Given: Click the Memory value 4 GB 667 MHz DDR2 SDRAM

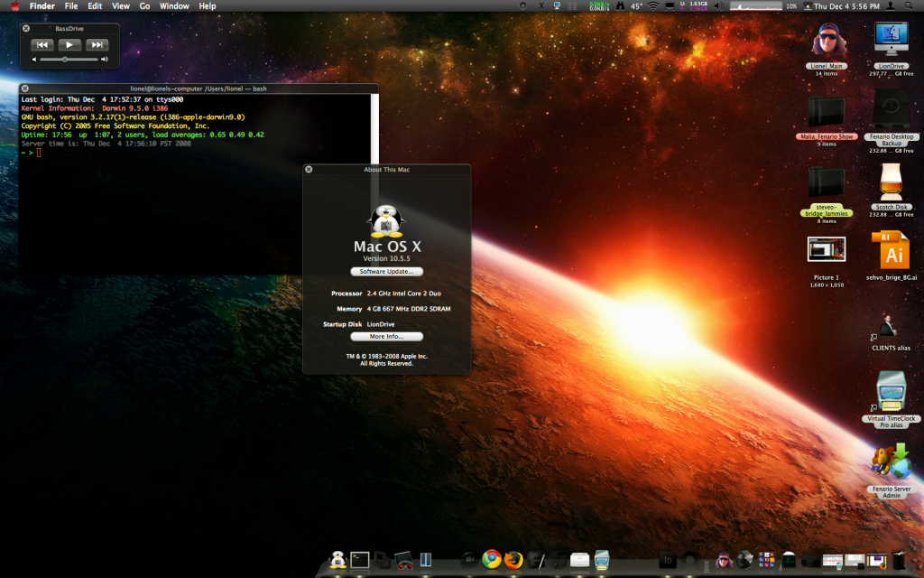Looking at the screenshot, I should point(409,309).
